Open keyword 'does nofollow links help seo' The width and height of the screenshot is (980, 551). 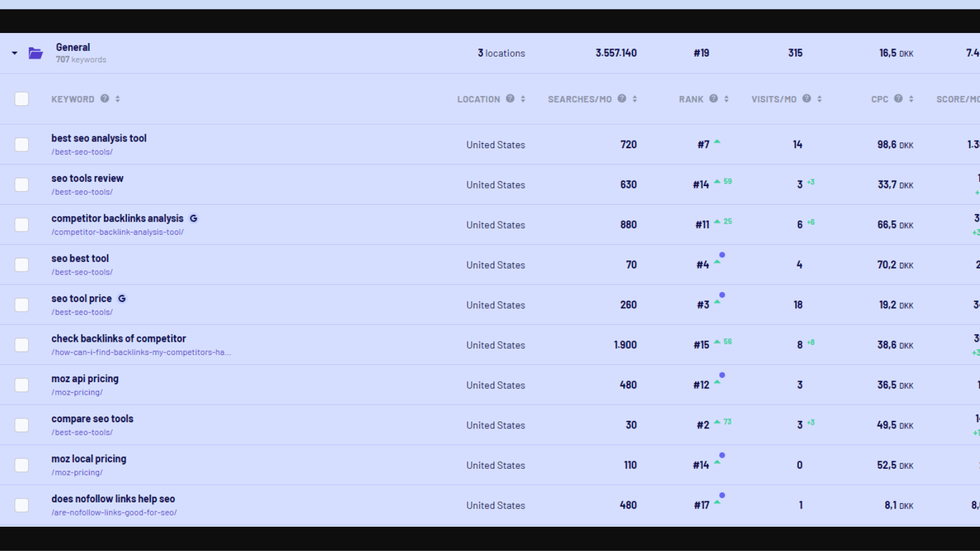(113, 499)
